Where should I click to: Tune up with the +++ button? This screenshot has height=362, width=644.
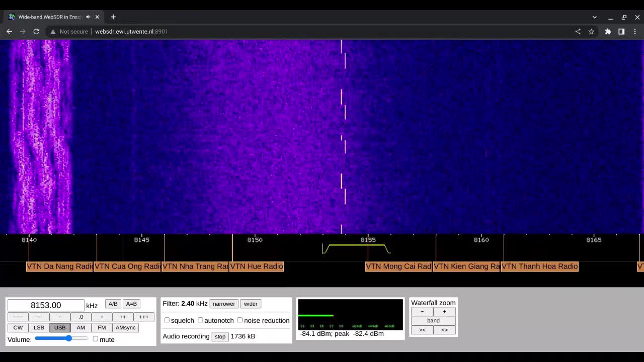[143, 317]
